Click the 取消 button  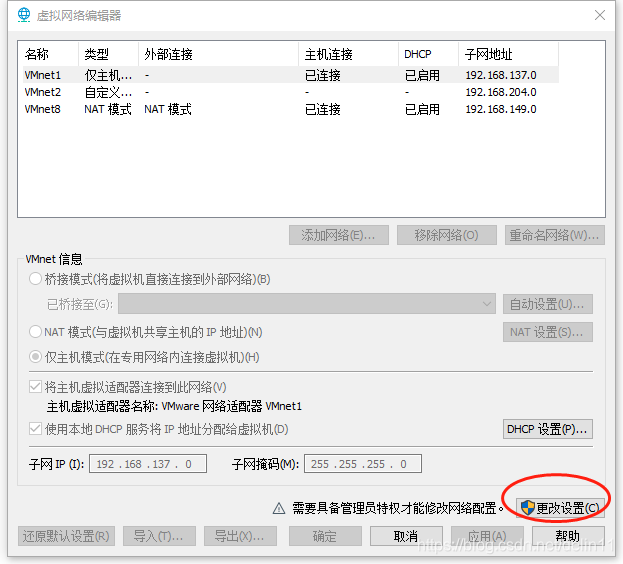[406, 536]
